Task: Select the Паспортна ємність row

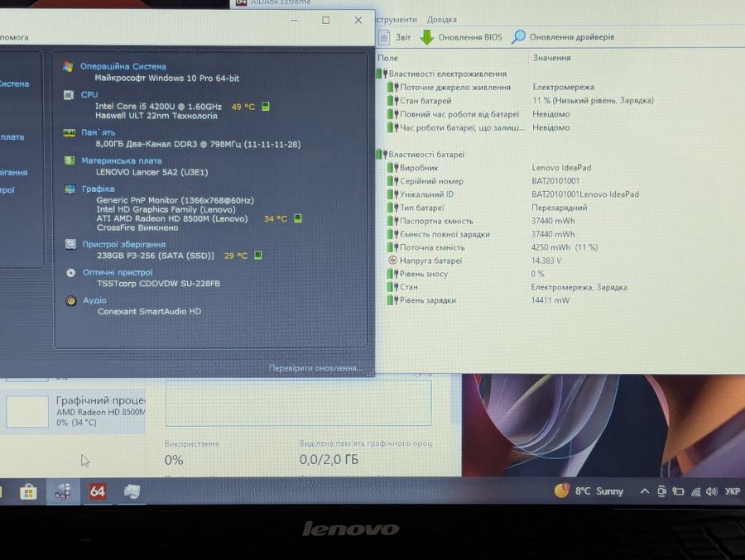Action: click(481, 221)
